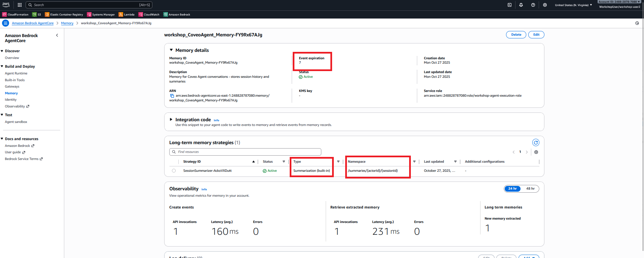Open the account ID dropdown
This screenshot has height=258, width=644.
click(619, 2)
